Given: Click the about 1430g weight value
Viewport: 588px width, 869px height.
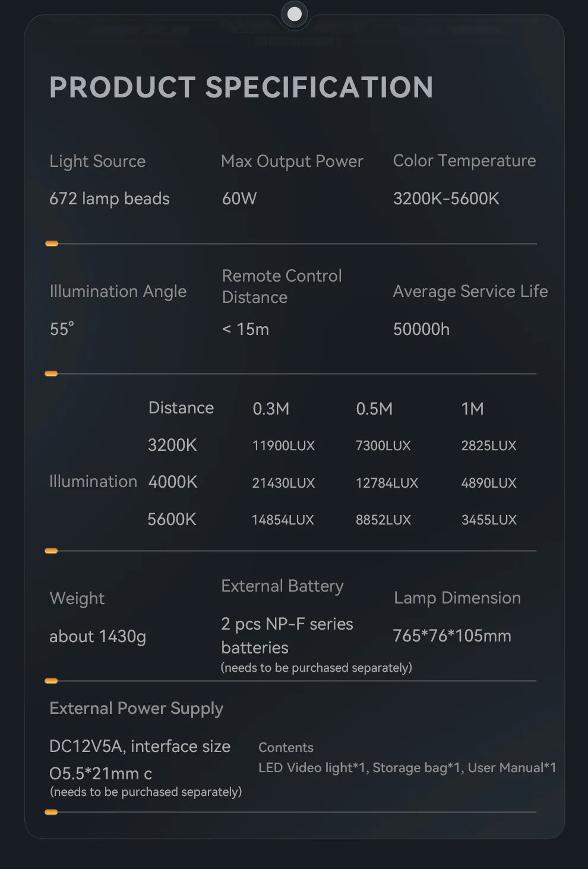Looking at the screenshot, I should coord(97,637).
